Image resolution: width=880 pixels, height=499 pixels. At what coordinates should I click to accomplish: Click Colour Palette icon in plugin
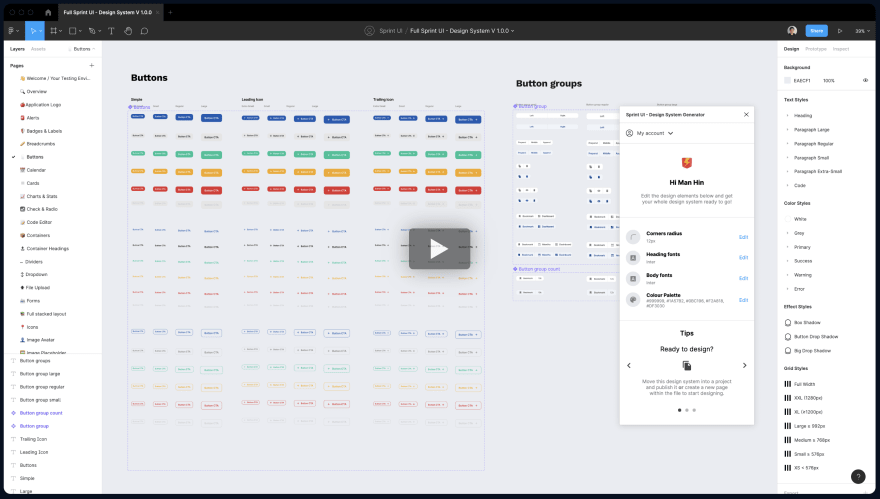point(633,300)
